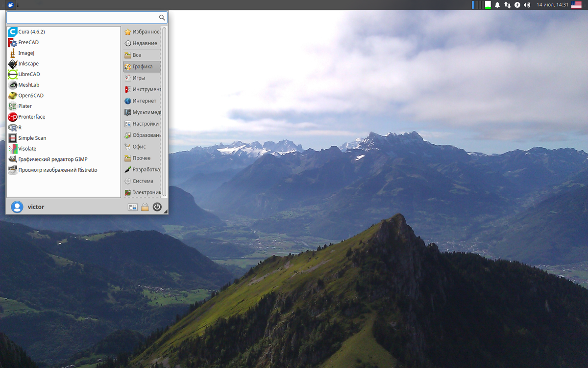588x368 pixels.
Task: Open Просмотр изображений Ristretto
Action: [x=64, y=170]
